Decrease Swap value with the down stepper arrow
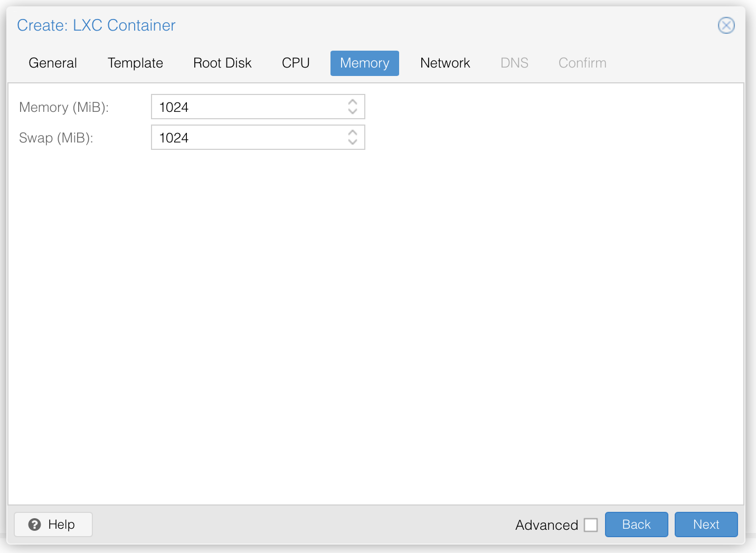 pyautogui.click(x=353, y=142)
